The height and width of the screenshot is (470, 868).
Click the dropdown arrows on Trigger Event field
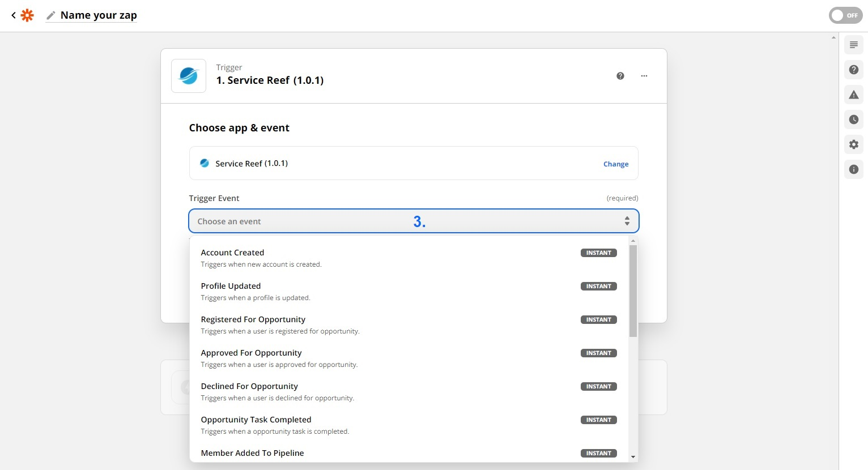click(627, 221)
